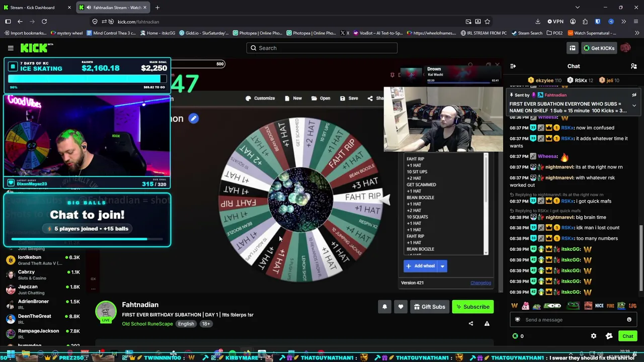Click the edit pencil icon on wheel title
Screen dimensions: 644x362
tap(193, 119)
